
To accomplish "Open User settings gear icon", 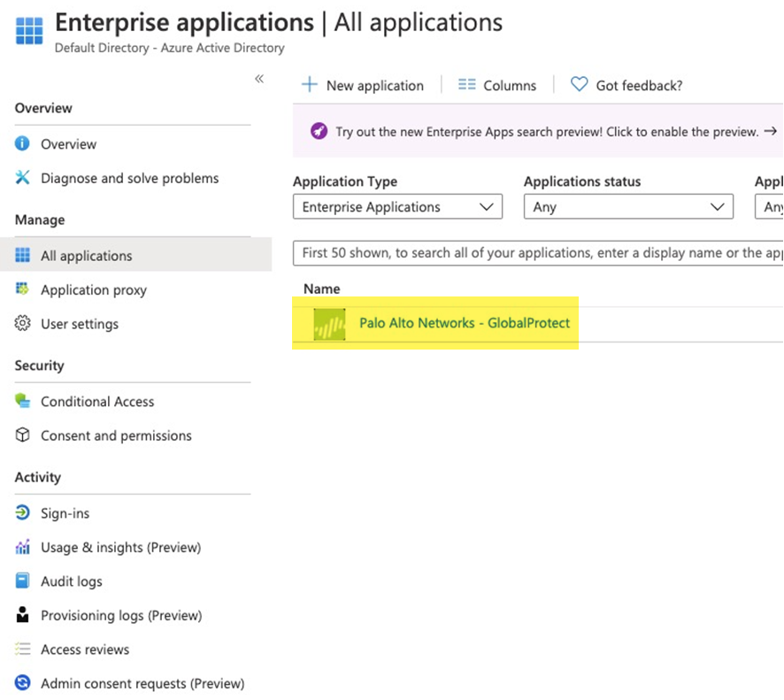I will (23, 324).
